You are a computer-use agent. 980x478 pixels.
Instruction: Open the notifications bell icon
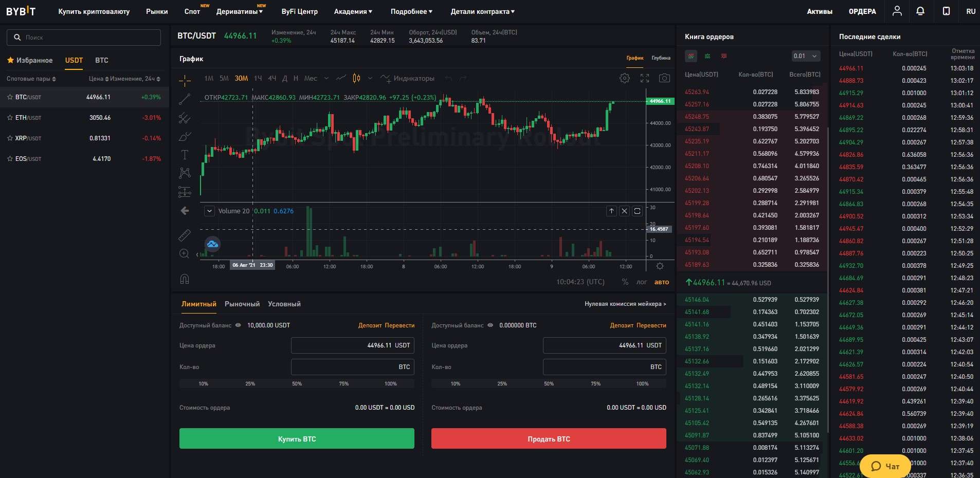[x=920, y=11]
